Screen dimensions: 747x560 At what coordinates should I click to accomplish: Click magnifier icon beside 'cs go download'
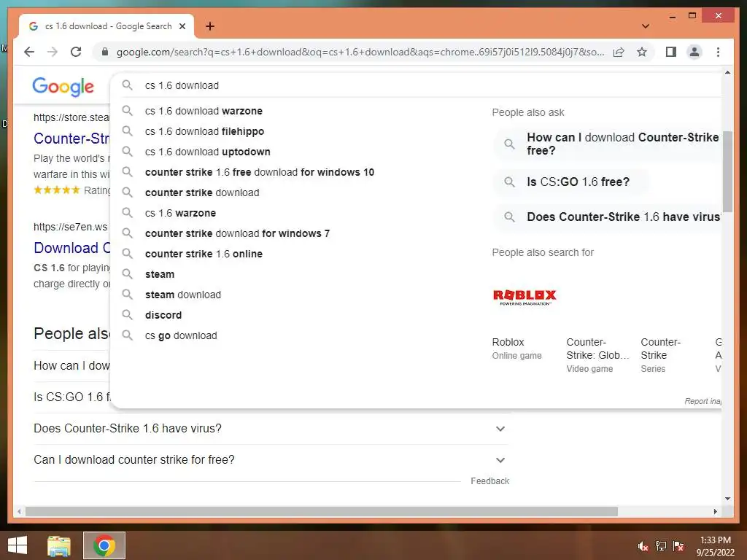point(127,335)
